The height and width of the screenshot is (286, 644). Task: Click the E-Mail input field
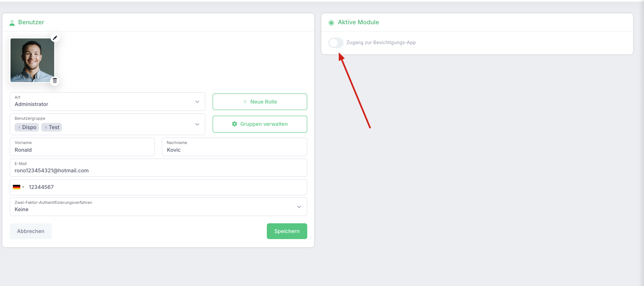pos(158,167)
